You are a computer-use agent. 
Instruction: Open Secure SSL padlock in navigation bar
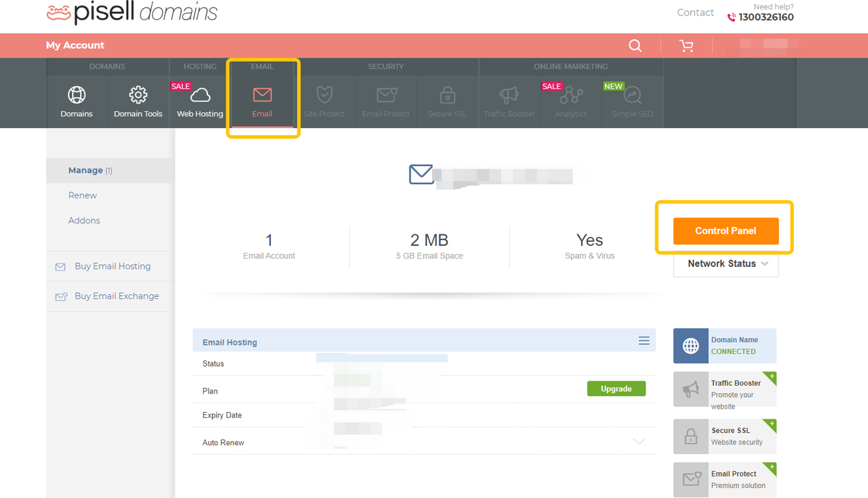coord(447,95)
